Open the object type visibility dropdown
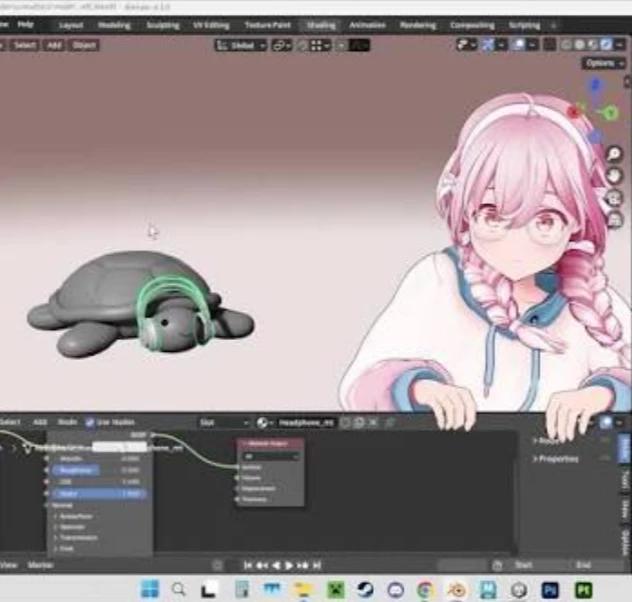 (x=467, y=44)
